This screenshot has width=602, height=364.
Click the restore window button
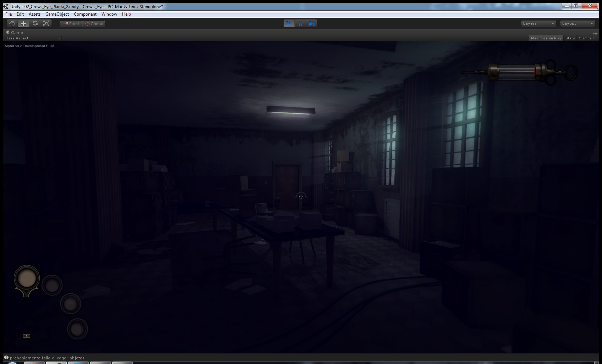[576, 6]
